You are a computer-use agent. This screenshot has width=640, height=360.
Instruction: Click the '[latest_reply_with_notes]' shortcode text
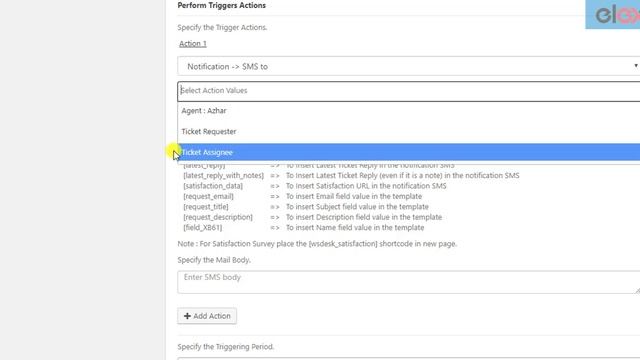[223, 176]
